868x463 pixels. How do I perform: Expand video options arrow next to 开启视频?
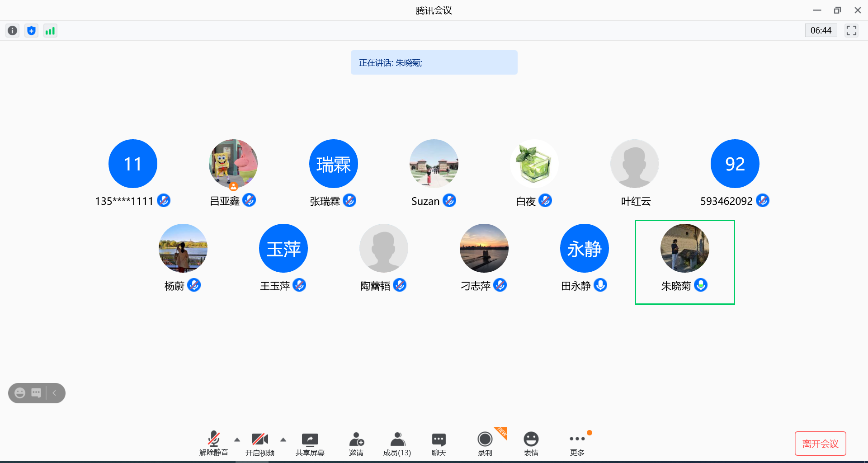pos(283,439)
